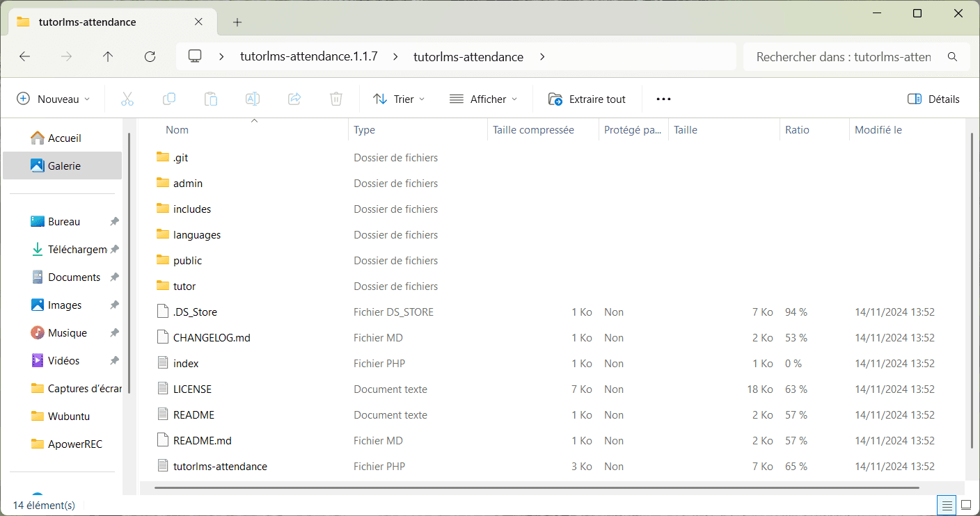Close the tutorlms-attendance tab
The image size is (980, 516).
(198, 22)
